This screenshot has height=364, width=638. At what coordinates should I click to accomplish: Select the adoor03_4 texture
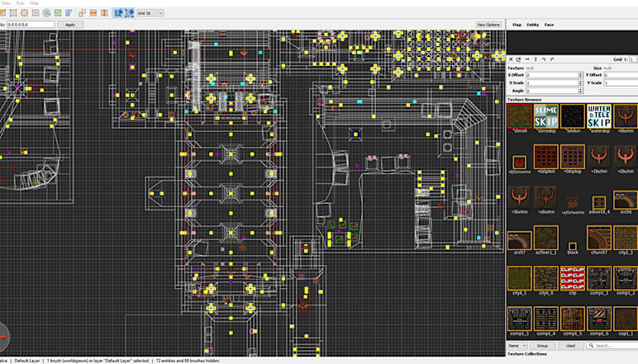599,202
